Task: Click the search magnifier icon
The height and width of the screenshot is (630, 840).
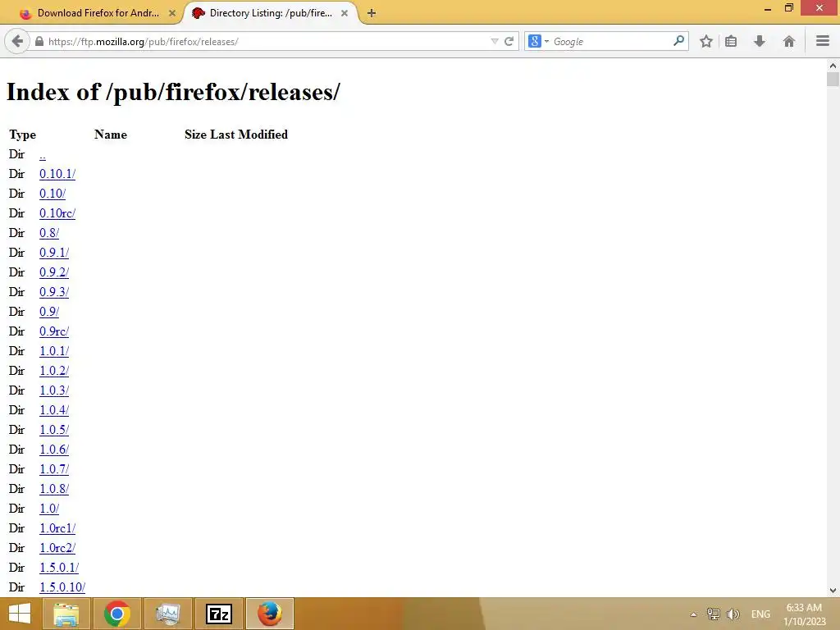Action: coord(678,41)
